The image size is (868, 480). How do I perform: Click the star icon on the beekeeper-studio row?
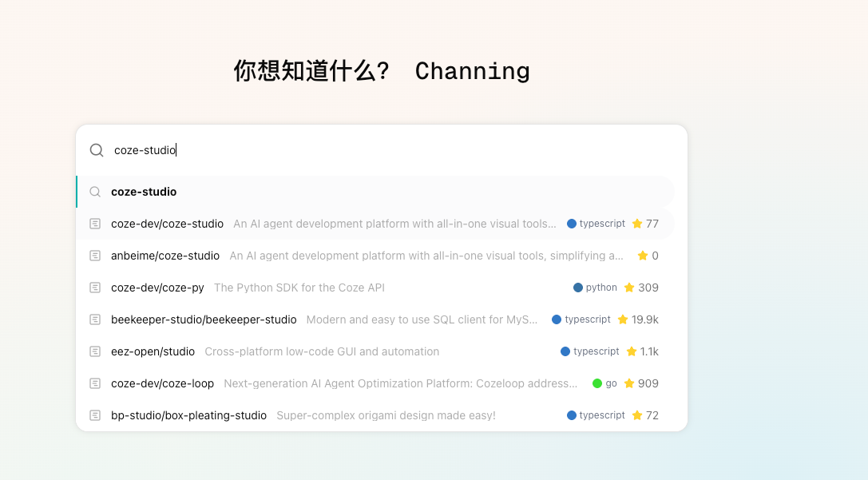(623, 319)
